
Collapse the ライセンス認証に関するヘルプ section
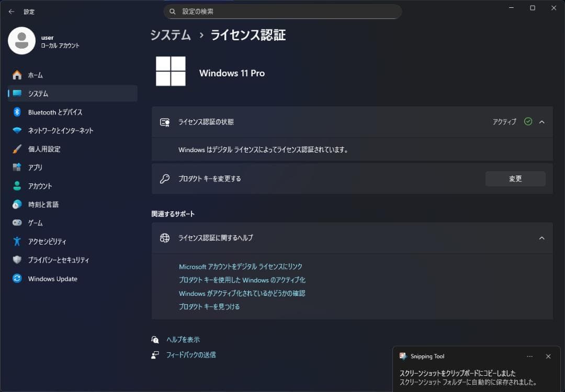pos(541,238)
